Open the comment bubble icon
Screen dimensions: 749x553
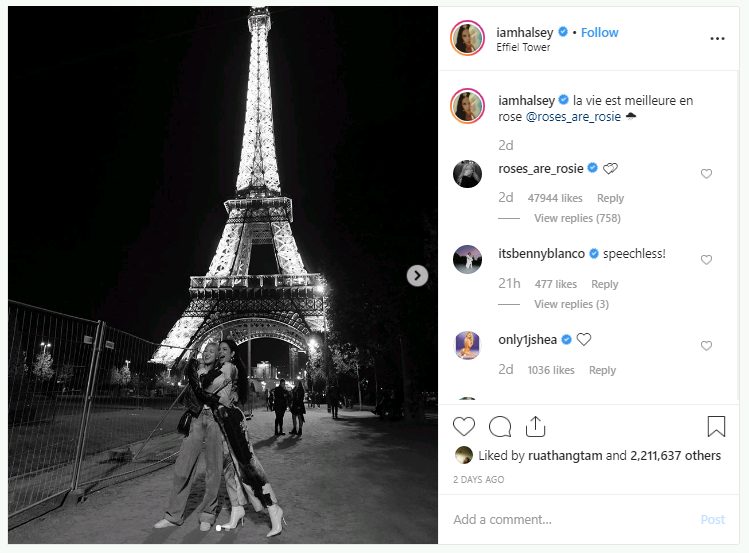[x=500, y=427]
